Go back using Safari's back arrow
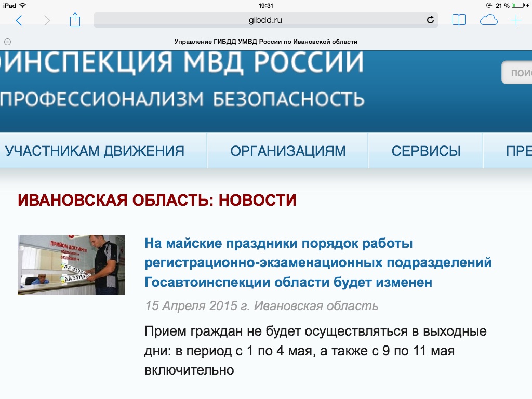This screenshot has height=399, width=532. click(19, 20)
